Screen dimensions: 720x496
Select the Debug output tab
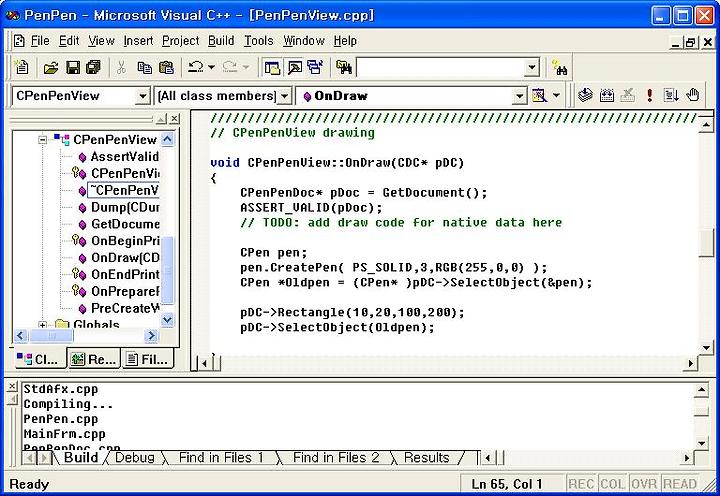tap(135, 458)
